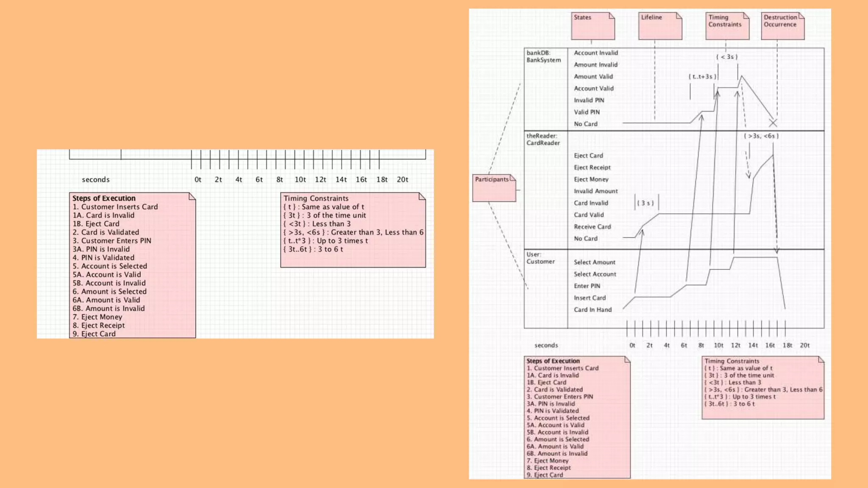This screenshot has width=868, height=488.
Task: Click the 7. Eject Money step in the enlarged note
Action: [97, 317]
